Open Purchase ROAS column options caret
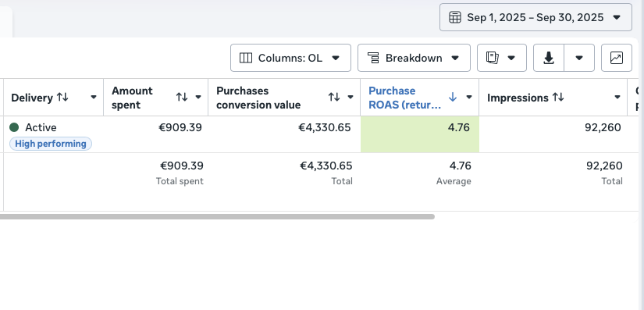This screenshot has height=310, width=644. [x=468, y=98]
